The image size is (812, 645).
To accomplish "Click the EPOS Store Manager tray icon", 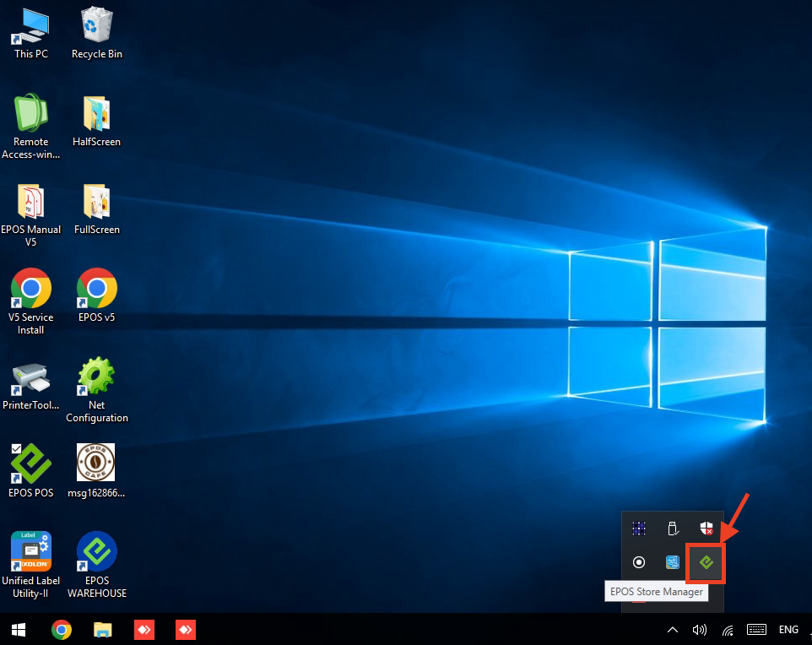I will (x=706, y=562).
